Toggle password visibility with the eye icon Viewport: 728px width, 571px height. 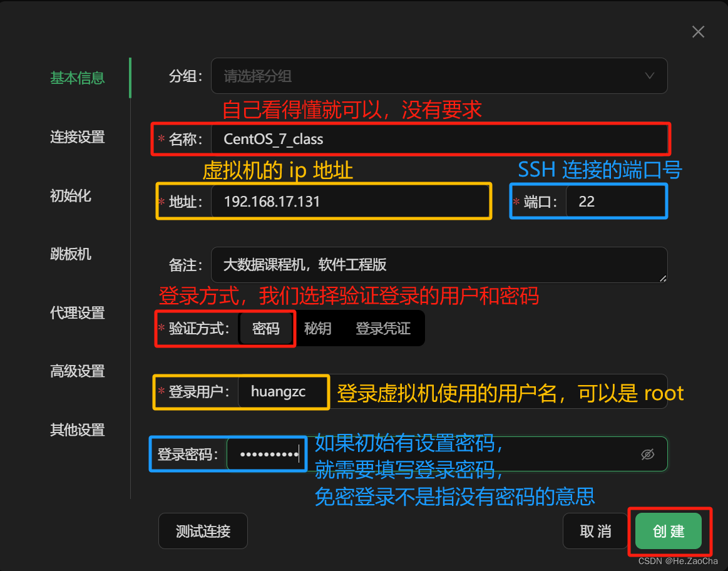point(647,454)
